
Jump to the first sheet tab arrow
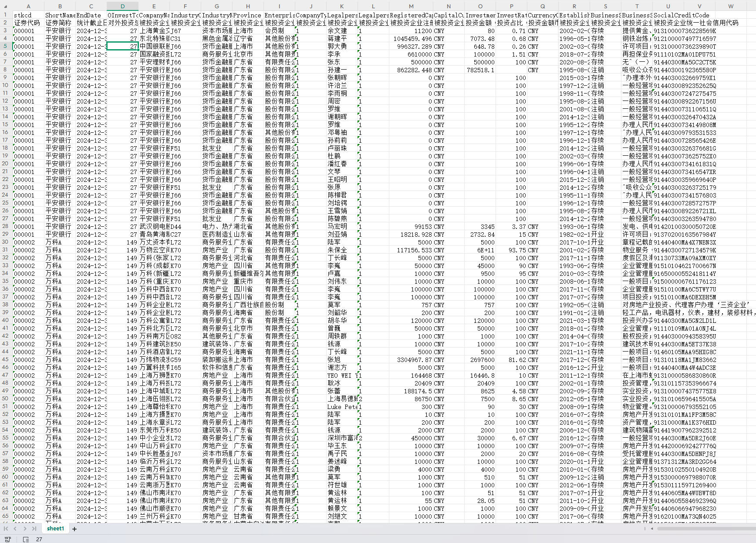[x=6, y=529]
